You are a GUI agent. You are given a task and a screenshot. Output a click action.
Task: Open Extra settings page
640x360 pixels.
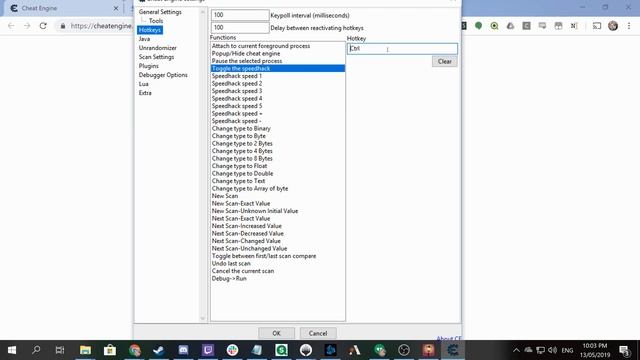[145, 93]
